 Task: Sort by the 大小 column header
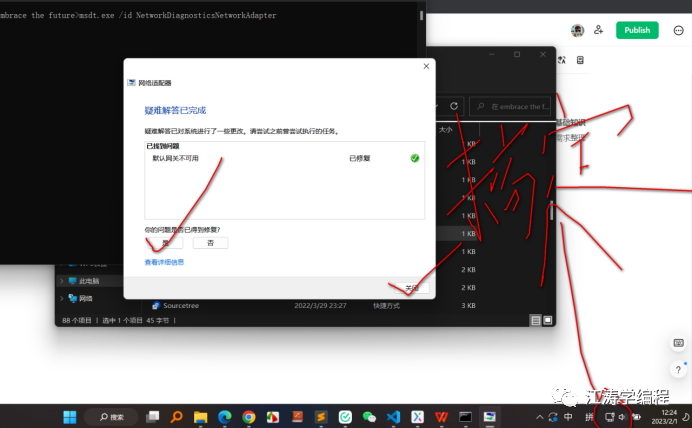point(446,129)
